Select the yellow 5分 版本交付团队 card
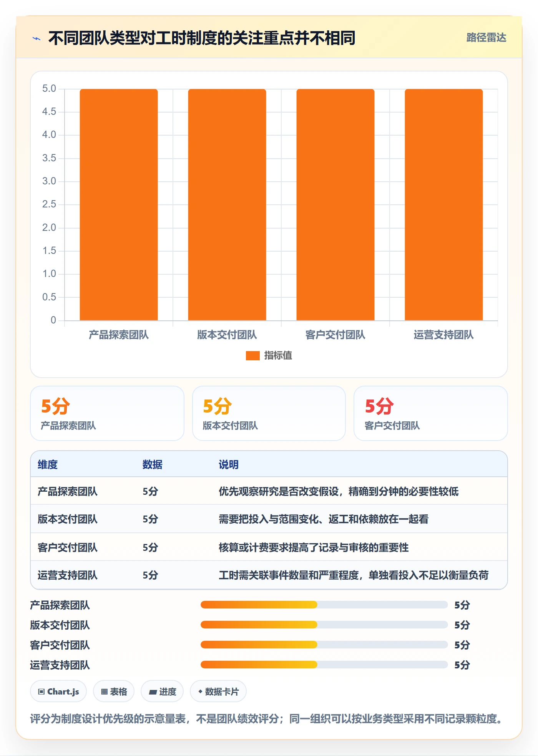This screenshot has height=756, width=538. tap(269, 413)
